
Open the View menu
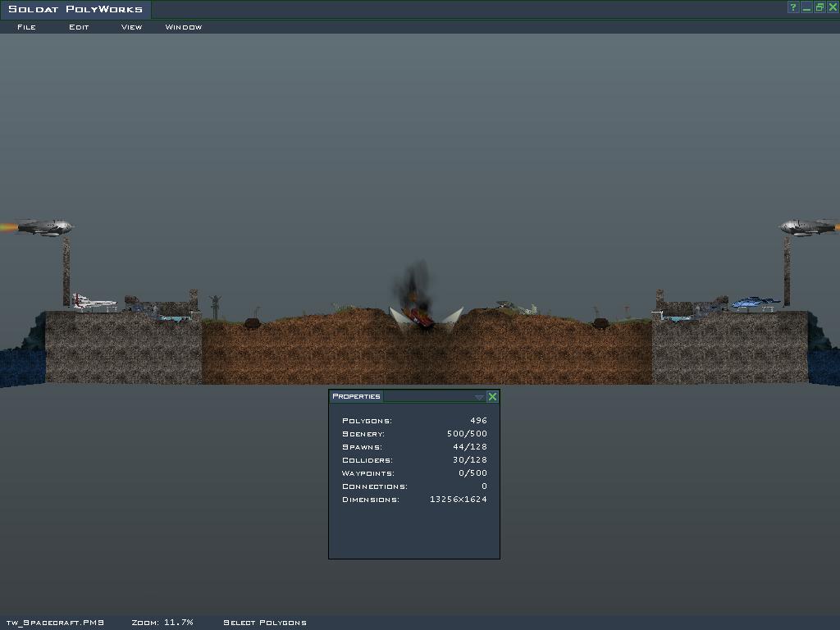(x=131, y=27)
